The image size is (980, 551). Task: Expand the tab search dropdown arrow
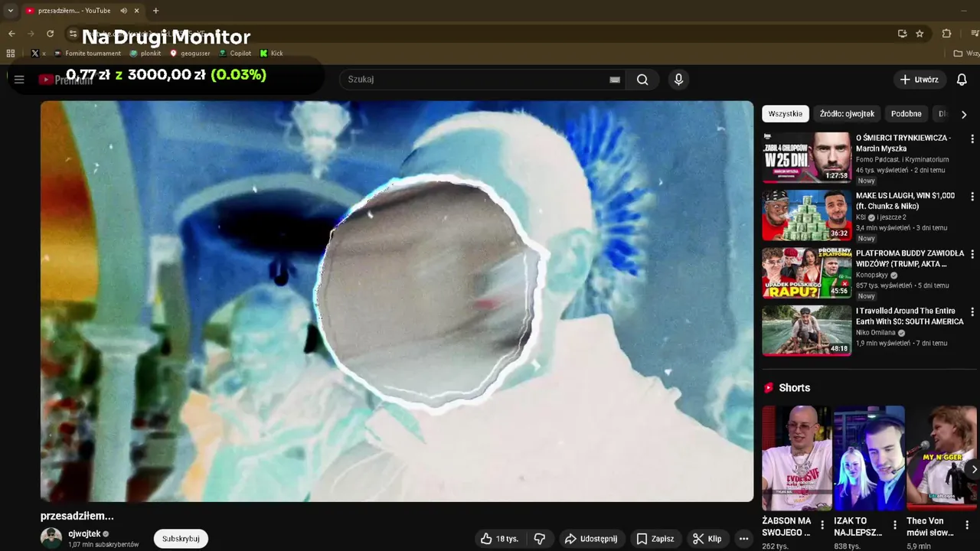(10, 11)
